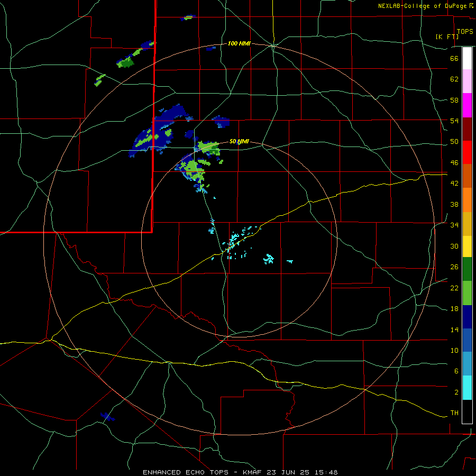Click the yellow 30-34 kft color band
The height and width of the screenshot is (476, 476).
coord(467,246)
